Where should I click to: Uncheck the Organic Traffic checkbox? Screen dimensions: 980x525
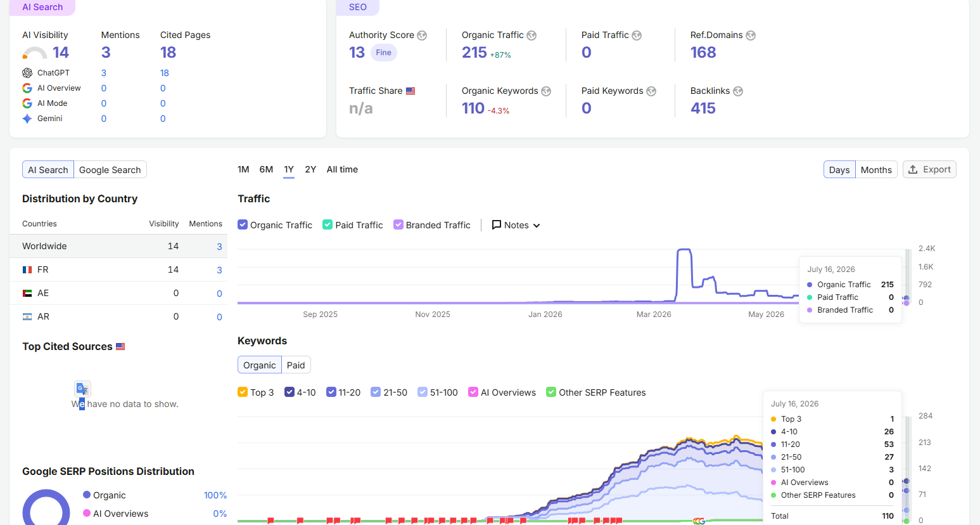click(243, 224)
